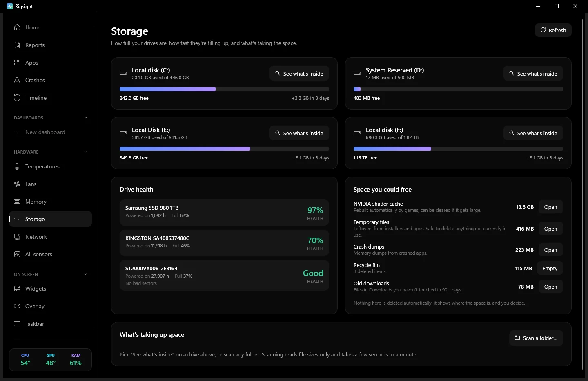The height and width of the screenshot is (381, 588).
Task: Click the Rigsight app logo in the title bar
Action: tap(10, 6)
